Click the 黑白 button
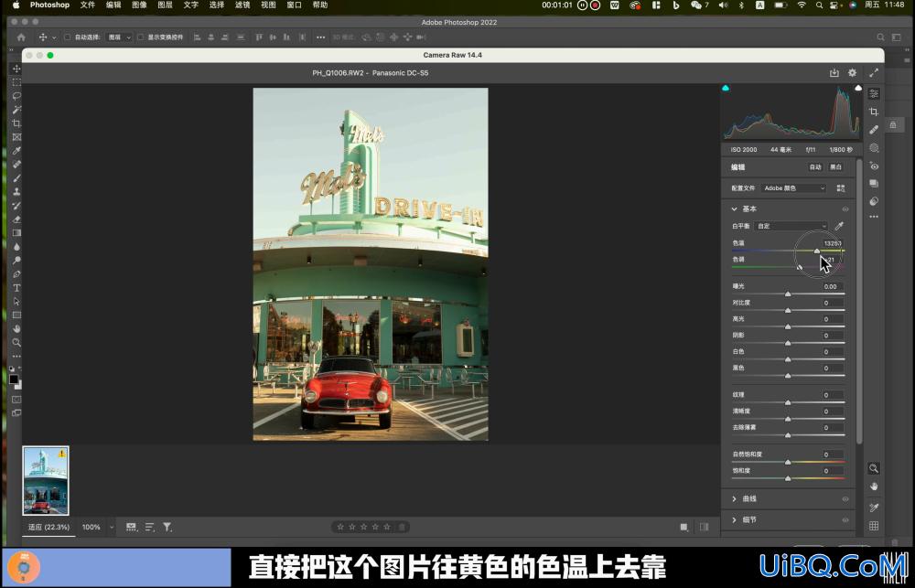 (x=835, y=166)
